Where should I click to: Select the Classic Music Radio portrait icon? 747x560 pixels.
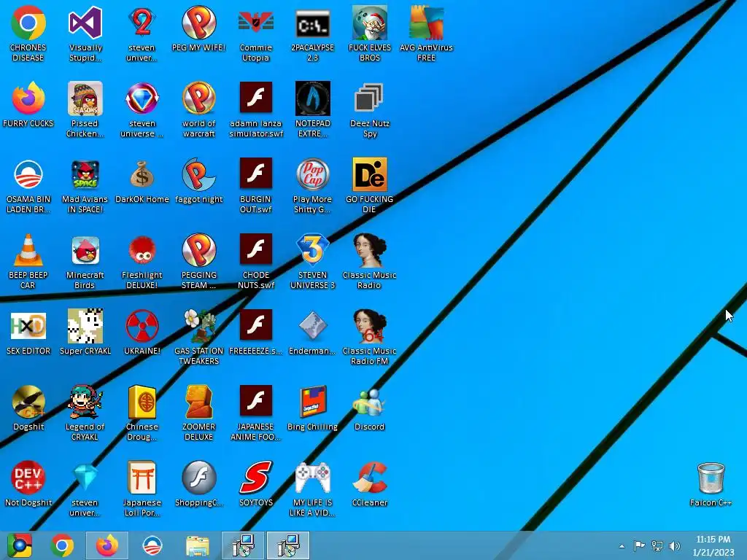coord(369,250)
